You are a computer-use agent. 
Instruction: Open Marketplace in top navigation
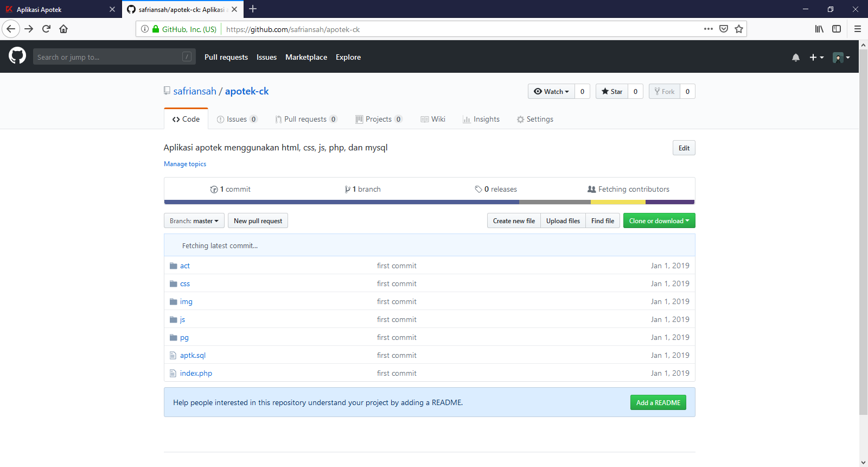click(x=307, y=57)
